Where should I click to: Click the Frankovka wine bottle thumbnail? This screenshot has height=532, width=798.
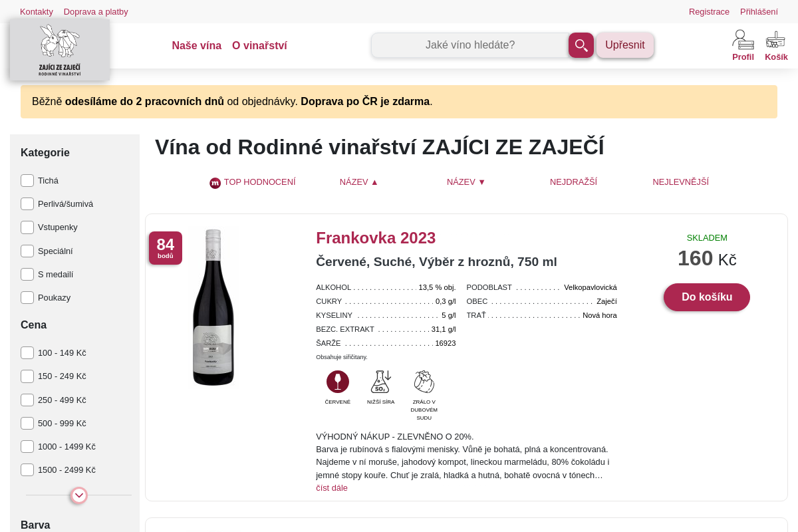213,307
